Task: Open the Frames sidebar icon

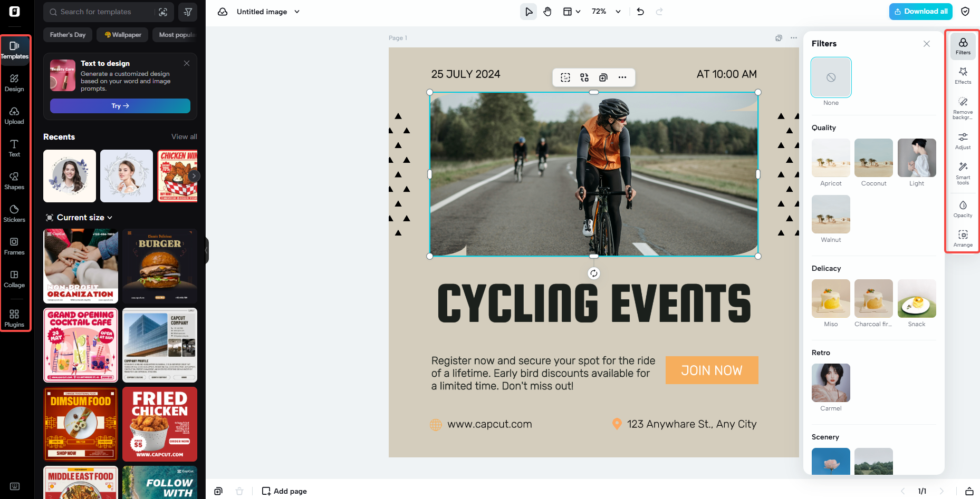Action: pyautogui.click(x=14, y=246)
